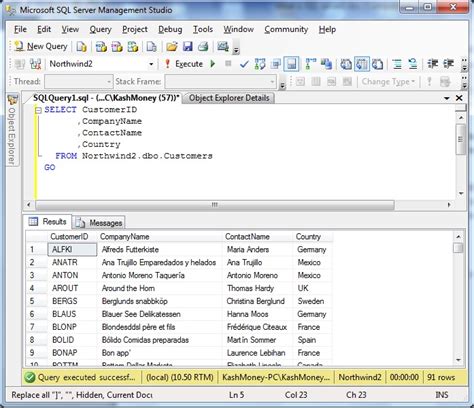
Task: Click the Change Connection icon
Action: click(36, 64)
